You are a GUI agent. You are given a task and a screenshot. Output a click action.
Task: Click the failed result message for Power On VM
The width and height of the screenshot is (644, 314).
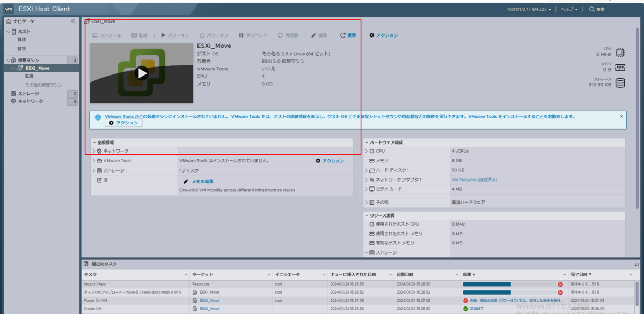click(x=516, y=301)
